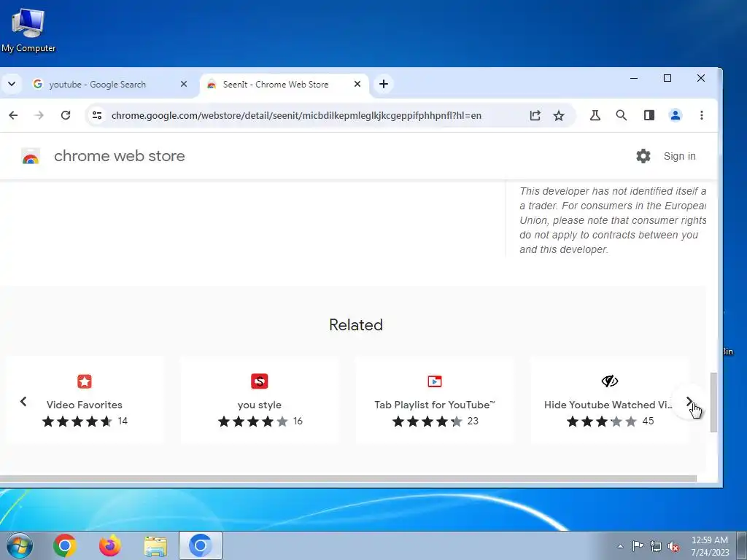Share this page icon in address bar
The width and height of the screenshot is (747, 560).
point(535,115)
